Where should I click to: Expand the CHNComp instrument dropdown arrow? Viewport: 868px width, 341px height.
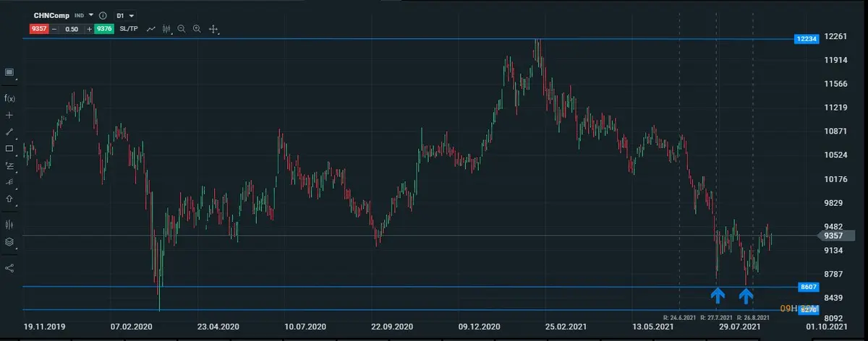pos(92,15)
